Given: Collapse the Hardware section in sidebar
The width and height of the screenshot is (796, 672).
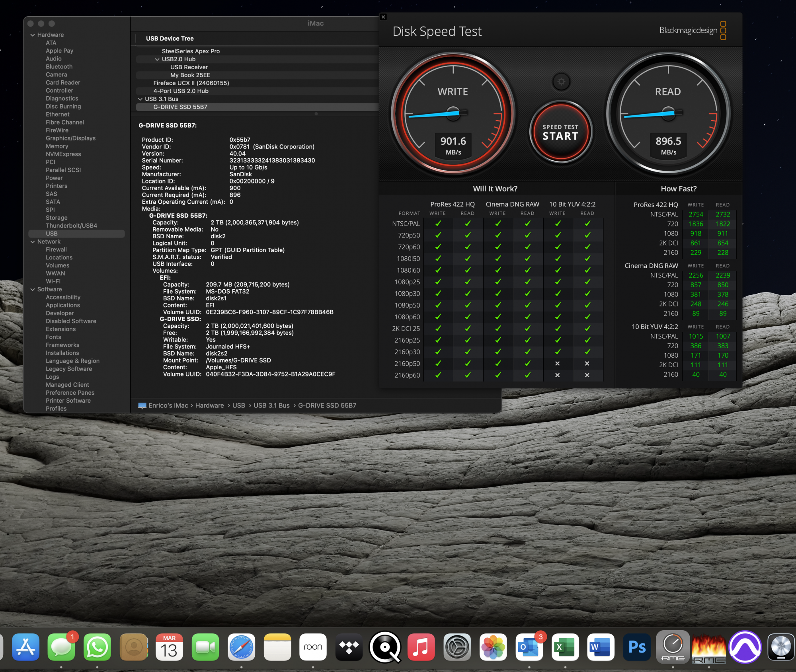Looking at the screenshot, I should [33, 35].
